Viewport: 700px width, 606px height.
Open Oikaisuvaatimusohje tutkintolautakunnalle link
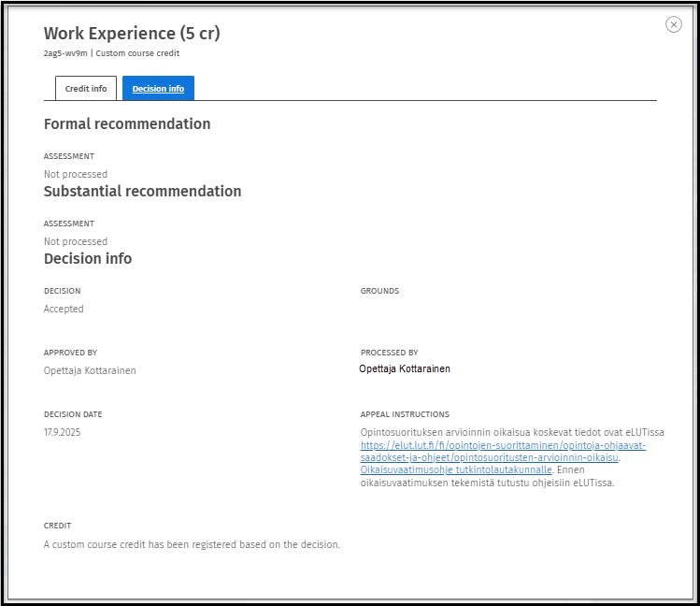coord(456,469)
